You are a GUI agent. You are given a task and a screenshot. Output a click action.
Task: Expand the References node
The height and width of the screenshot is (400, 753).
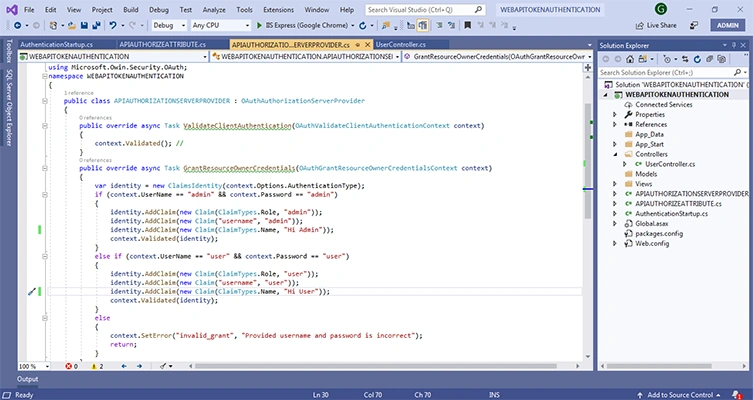(615, 124)
